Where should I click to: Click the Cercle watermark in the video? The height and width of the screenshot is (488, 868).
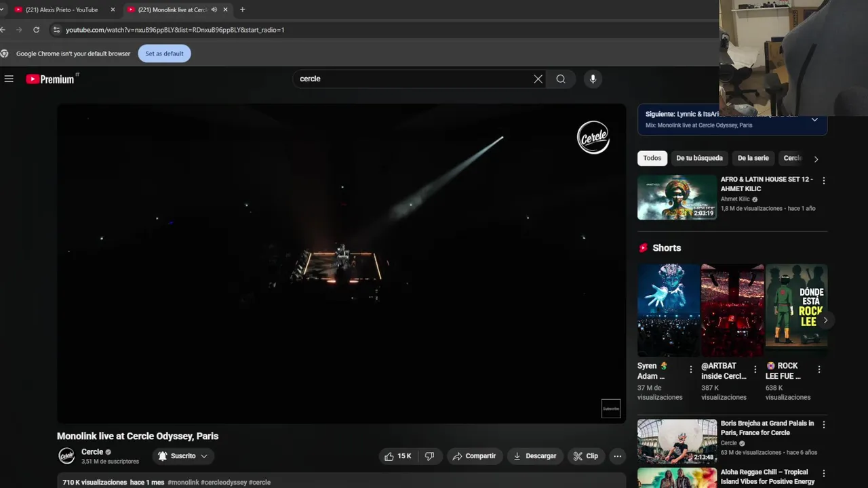click(x=593, y=138)
